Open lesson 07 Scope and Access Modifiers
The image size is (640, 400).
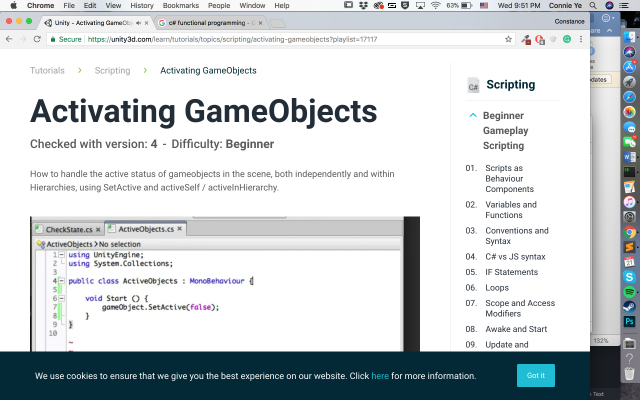(x=520, y=308)
